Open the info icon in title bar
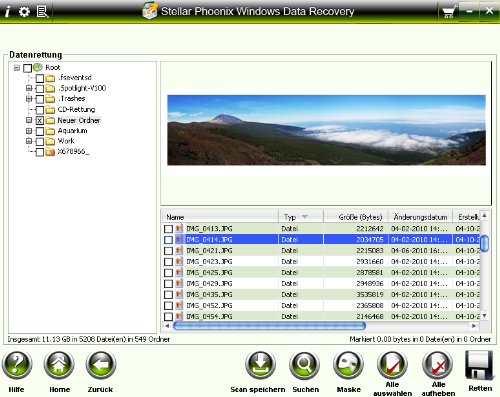500x397 pixels. [7, 12]
